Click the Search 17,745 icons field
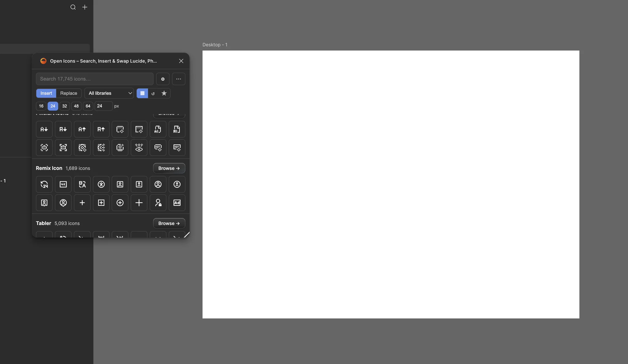Image resolution: width=628 pixels, height=364 pixels. click(95, 79)
